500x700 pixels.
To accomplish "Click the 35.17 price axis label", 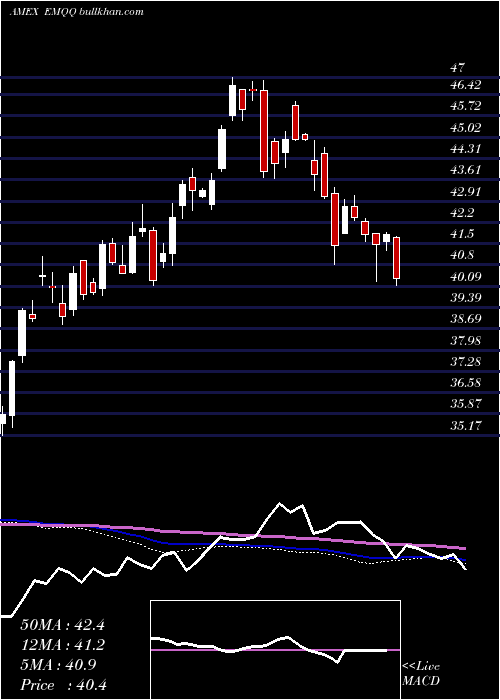I will pyautogui.click(x=466, y=425).
